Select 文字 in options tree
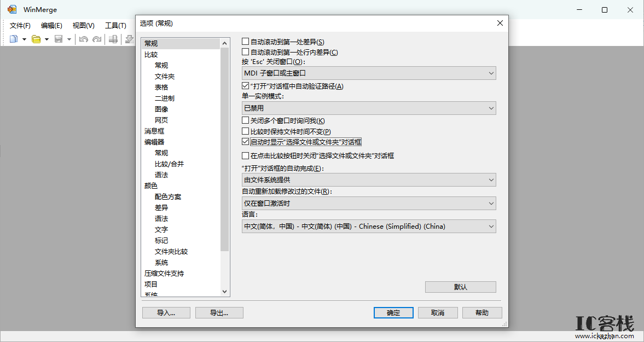This screenshot has width=644, height=342. click(x=161, y=229)
